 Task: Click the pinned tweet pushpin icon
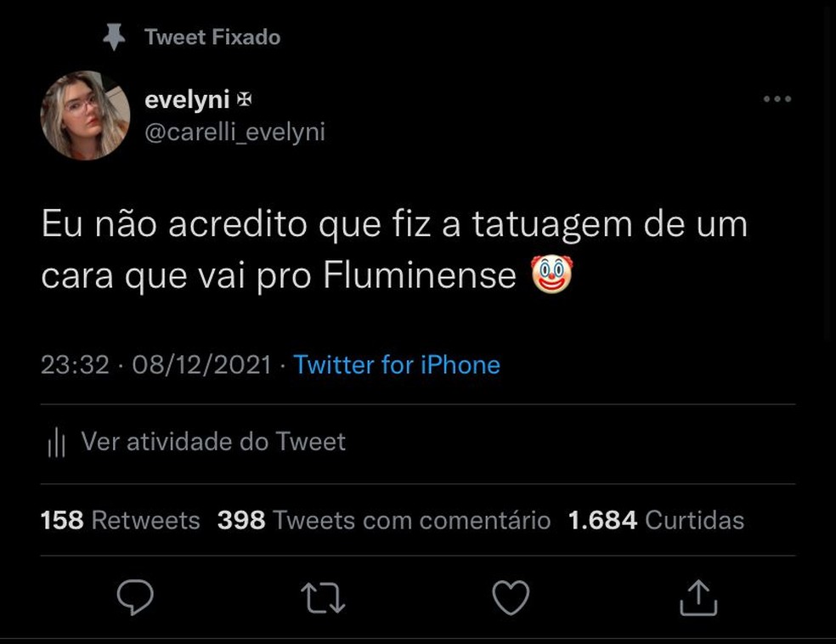[113, 37]
